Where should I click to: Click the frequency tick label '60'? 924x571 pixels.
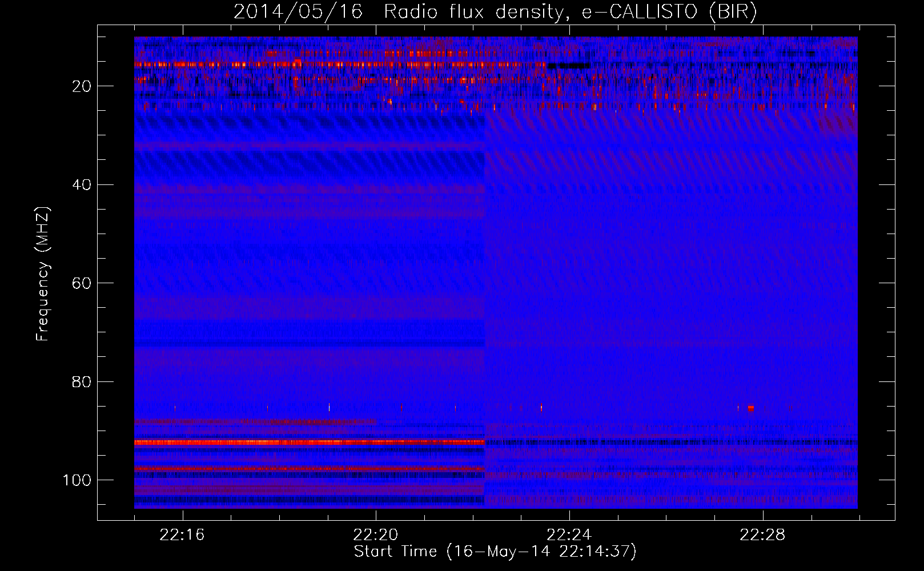pos(82,283)
